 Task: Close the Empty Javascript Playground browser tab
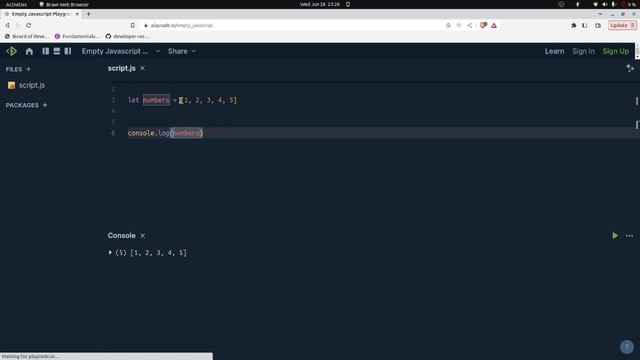(77, 14)
